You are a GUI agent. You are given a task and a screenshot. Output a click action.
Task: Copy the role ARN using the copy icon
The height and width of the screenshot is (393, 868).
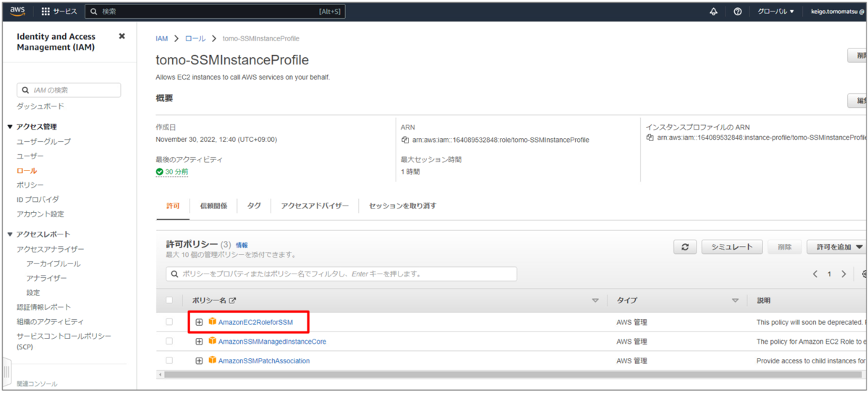(x=406, y=140)
